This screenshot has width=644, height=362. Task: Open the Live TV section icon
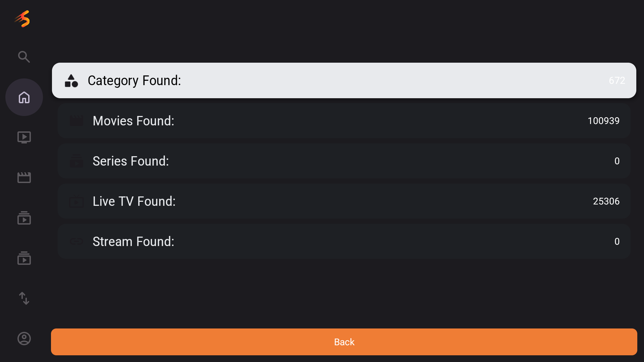(24, 137)
